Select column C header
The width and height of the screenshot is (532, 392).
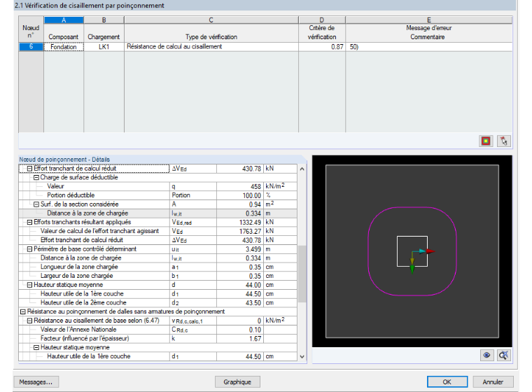[x=211, y=20]
